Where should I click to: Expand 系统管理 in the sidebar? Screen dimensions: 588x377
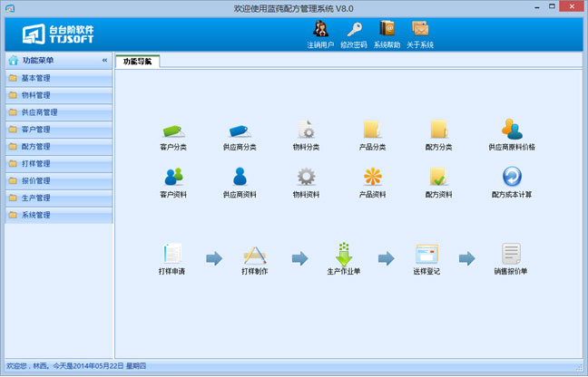point(58,216)
